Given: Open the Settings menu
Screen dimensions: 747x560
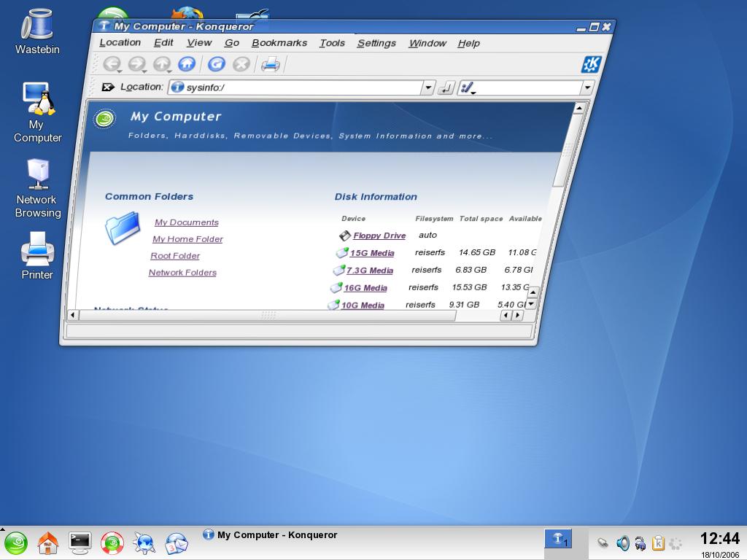Looking at the screenshot, I should click(x=376, y=43).
